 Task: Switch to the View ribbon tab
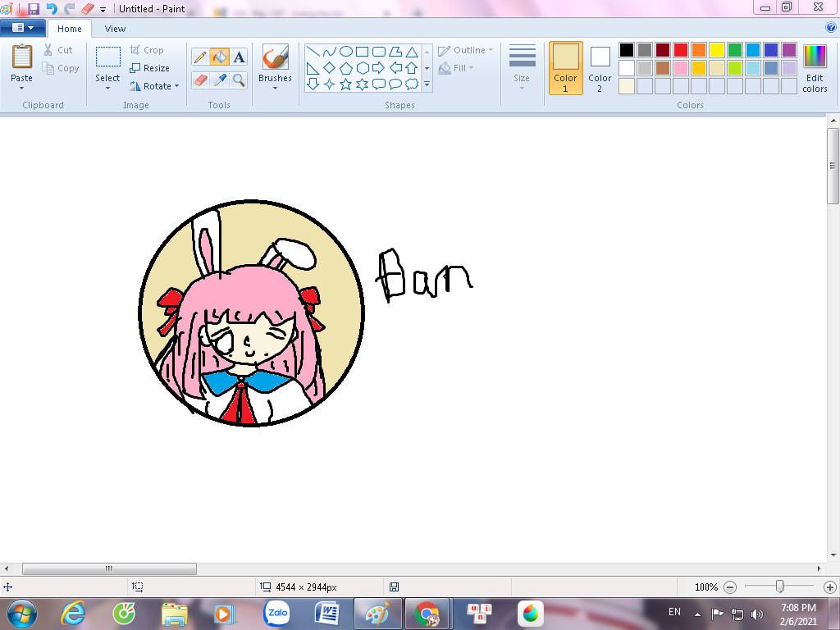click(x=115, y=29)
